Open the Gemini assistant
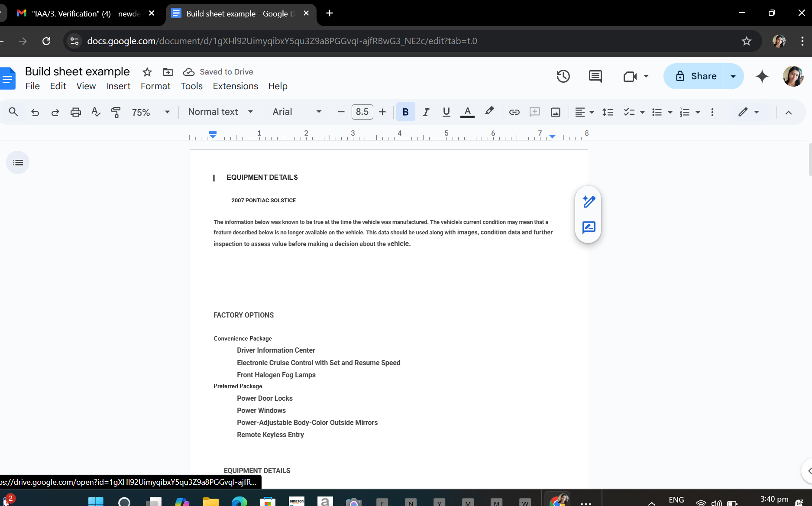The image size is (812, 506). click(762, 76)
